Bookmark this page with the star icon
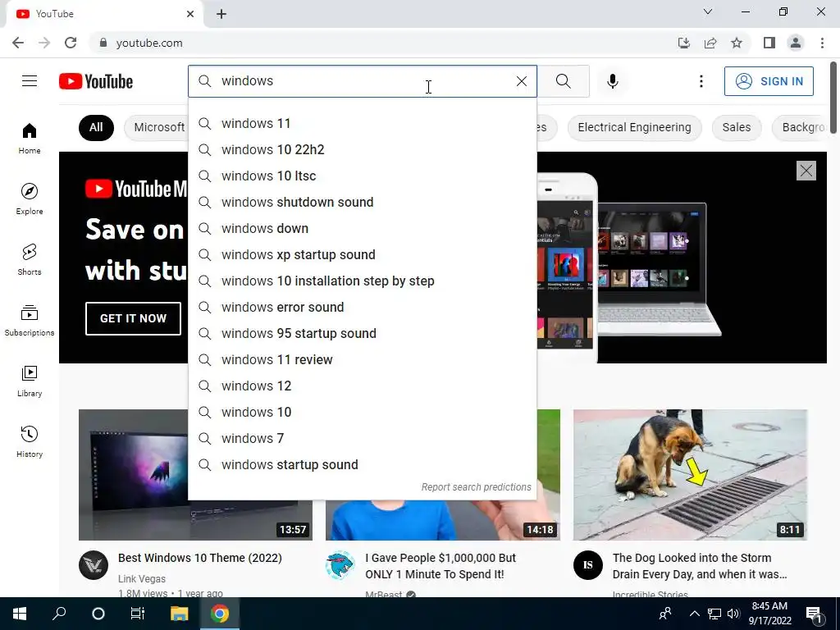The image size is (840, 630). pos(737,43)
